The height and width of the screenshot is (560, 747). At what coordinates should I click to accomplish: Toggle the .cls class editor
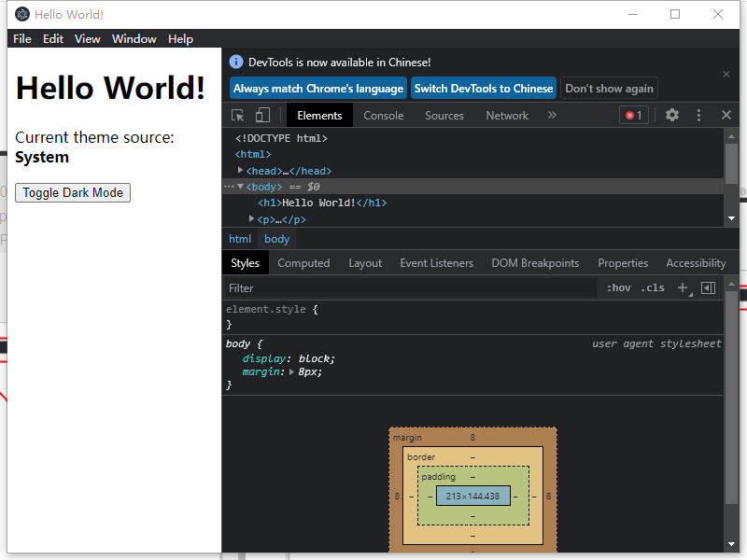pyautogui.click(x=652, y=287)
